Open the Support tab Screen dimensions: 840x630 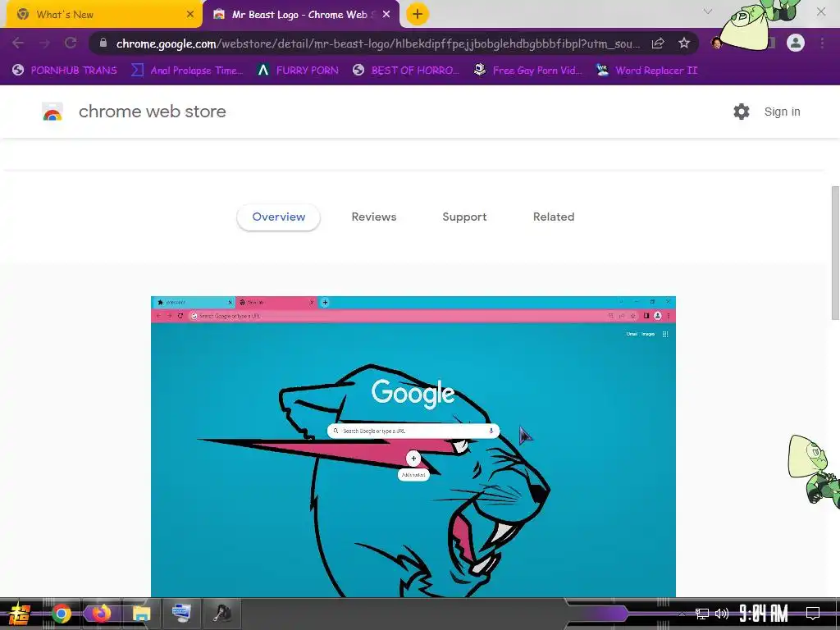pyautogui.click(x=464, y=217)
